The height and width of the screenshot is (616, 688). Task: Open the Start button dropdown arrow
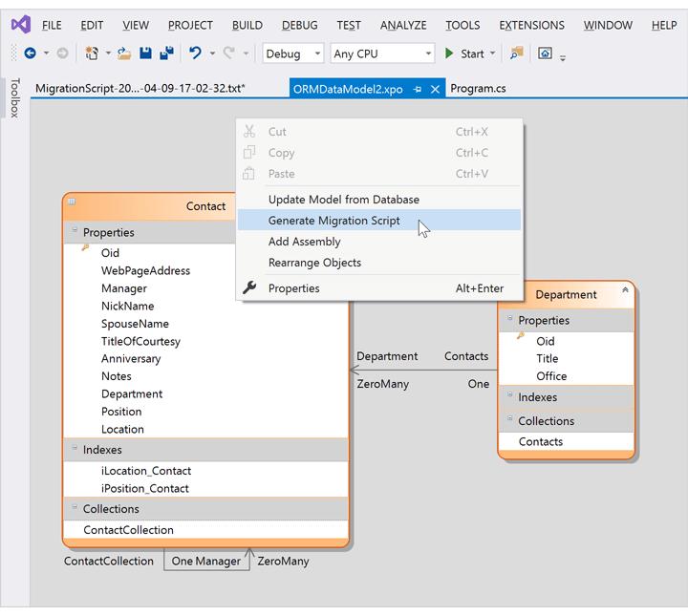[x=492, y=53]
